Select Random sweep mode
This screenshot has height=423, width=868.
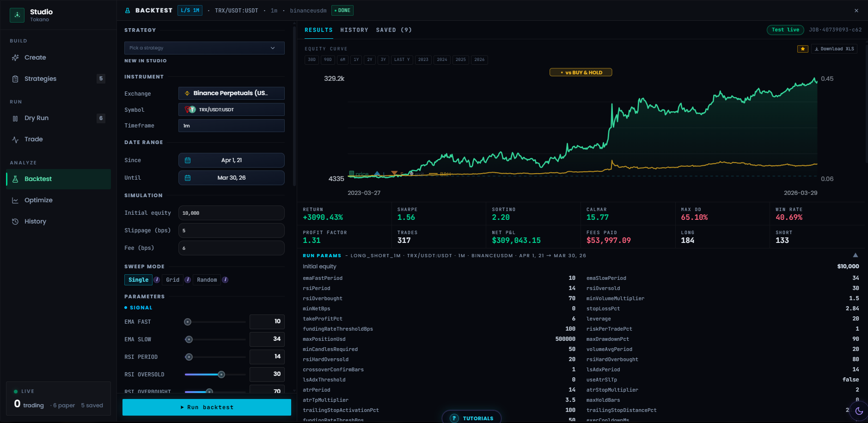(x=207, y=280)
